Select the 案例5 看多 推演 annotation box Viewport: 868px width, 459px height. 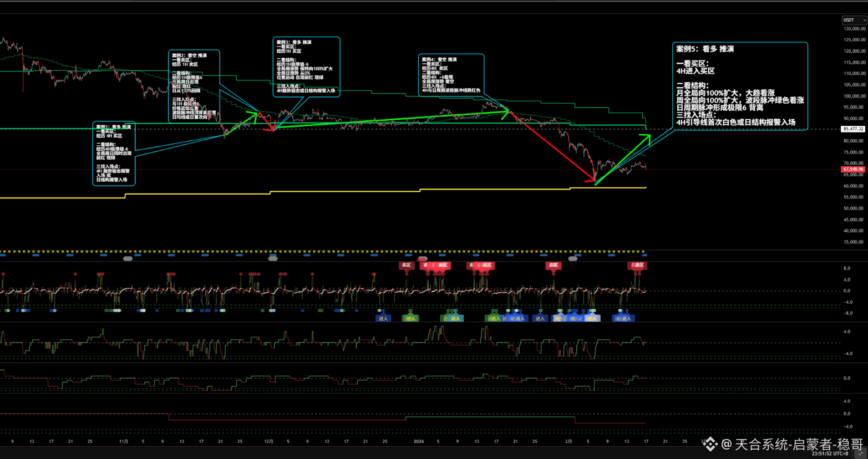pos(739,85)
